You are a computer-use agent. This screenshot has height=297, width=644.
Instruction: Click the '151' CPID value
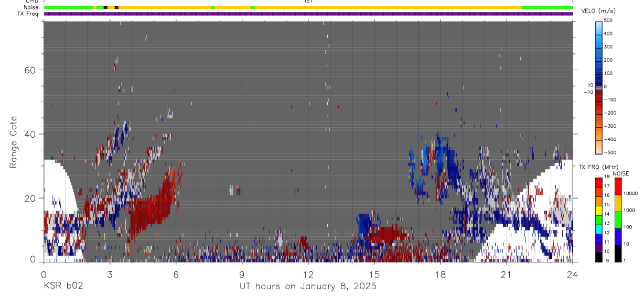pyautogui.click(x=308, y=2)
